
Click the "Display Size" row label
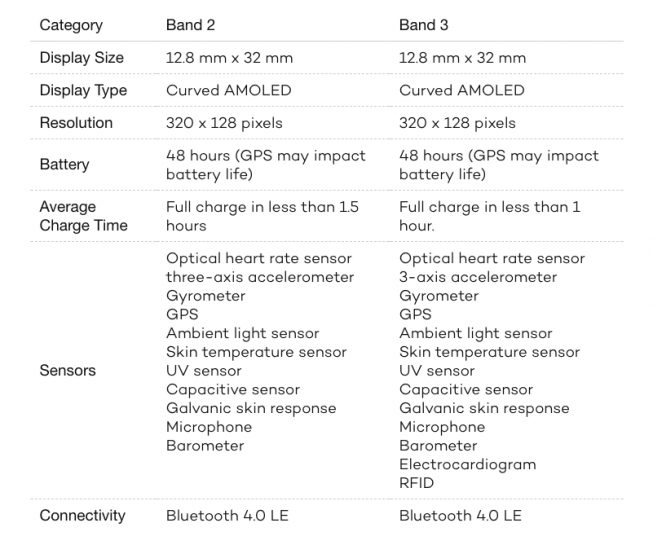click(82, 58)
